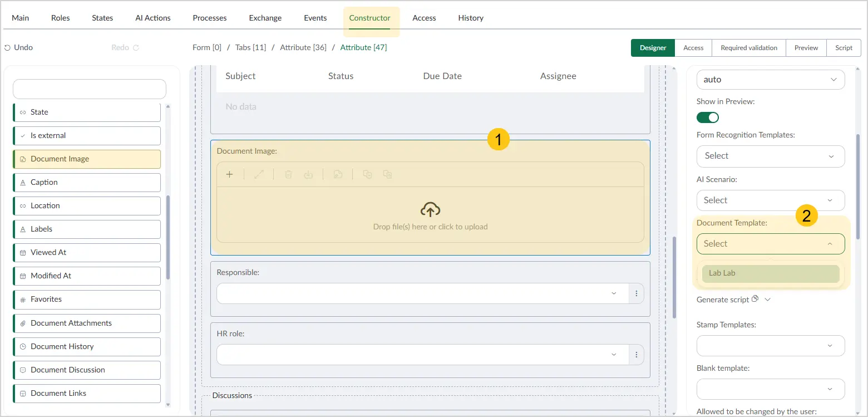Navigate to Tabs [11] breadcrumb

point(250,47)
